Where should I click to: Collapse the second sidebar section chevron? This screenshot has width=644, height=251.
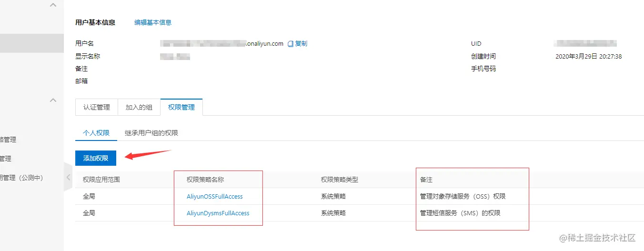coord(53,100)
